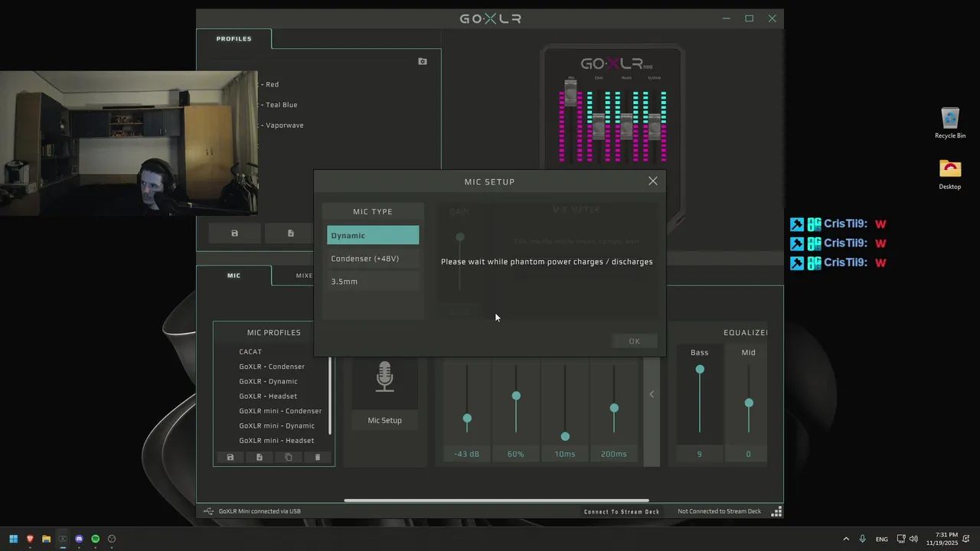Image resolution: width=980 pixels, height=551 pixels.
Task: Delete the mic profile with trash icon
Action: coord(318,457)
